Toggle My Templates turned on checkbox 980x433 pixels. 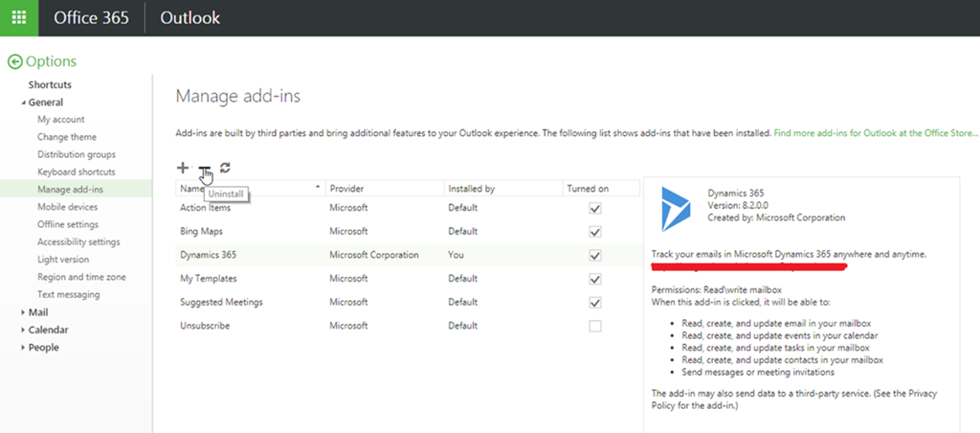(x=595, y=279)
